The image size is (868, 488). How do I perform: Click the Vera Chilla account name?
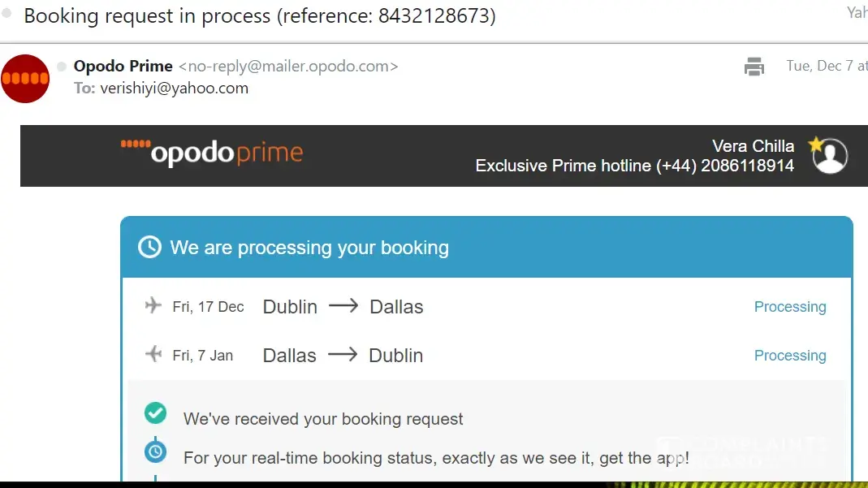pyautogui.click(x=753, y=146)
